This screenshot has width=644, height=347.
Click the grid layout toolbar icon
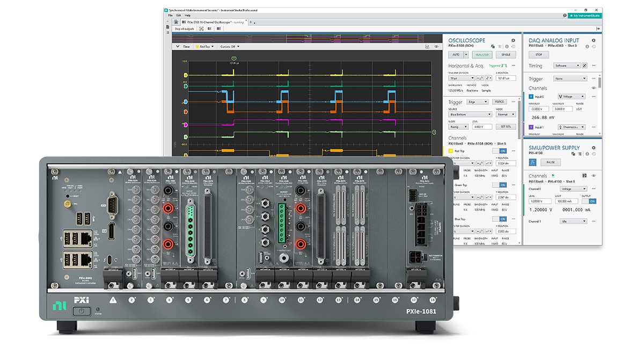coord(218,28)
